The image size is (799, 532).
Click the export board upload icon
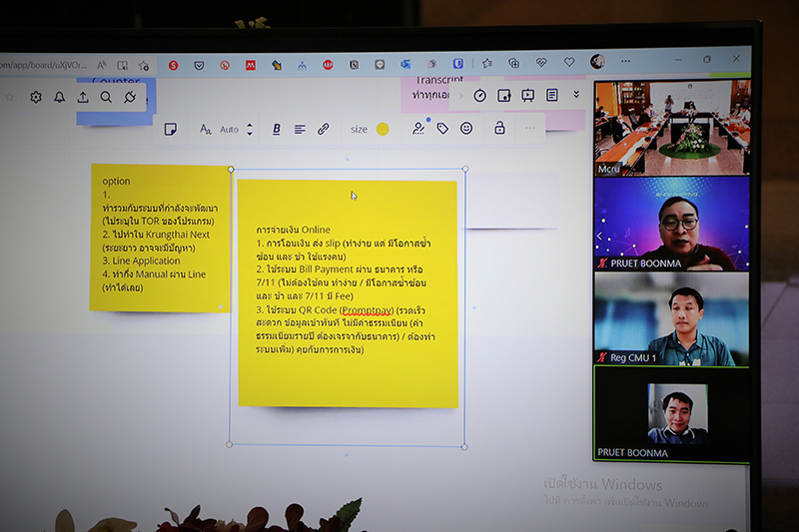[x=83, y=97]
